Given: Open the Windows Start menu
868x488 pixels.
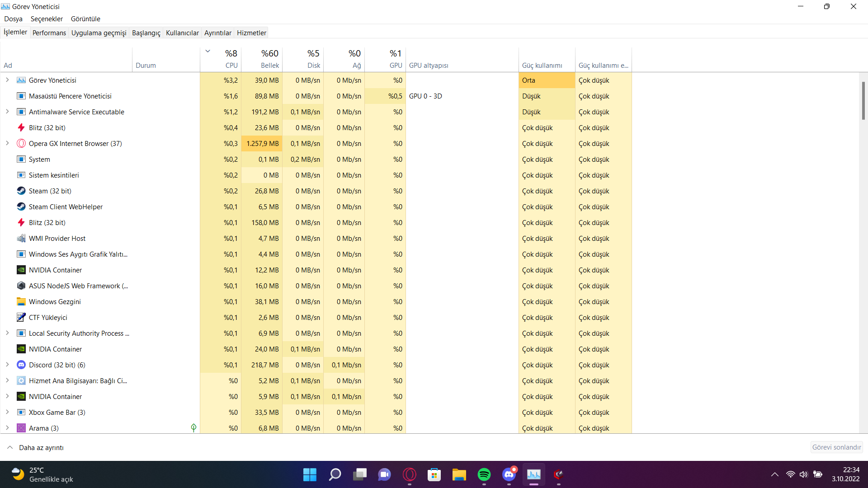Looking at the screenshot, I should click(310, 474).
